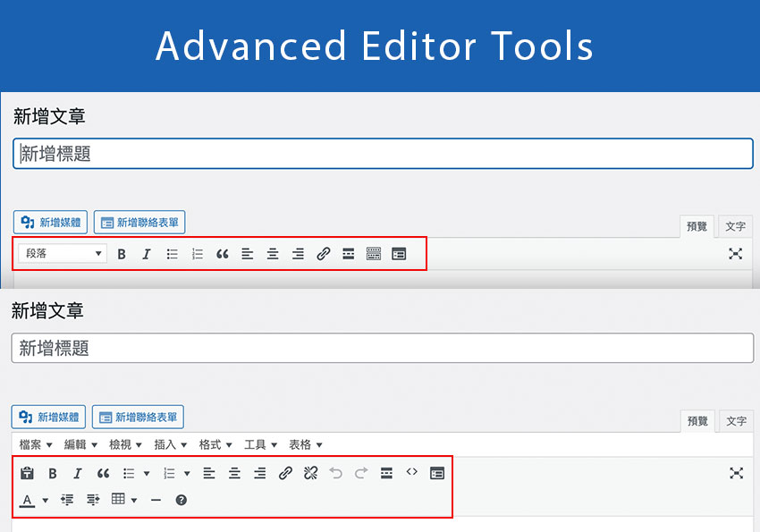Toggle Italic in the lower editor toolbar
760x532 pixels.
click(x=78, y=473)
